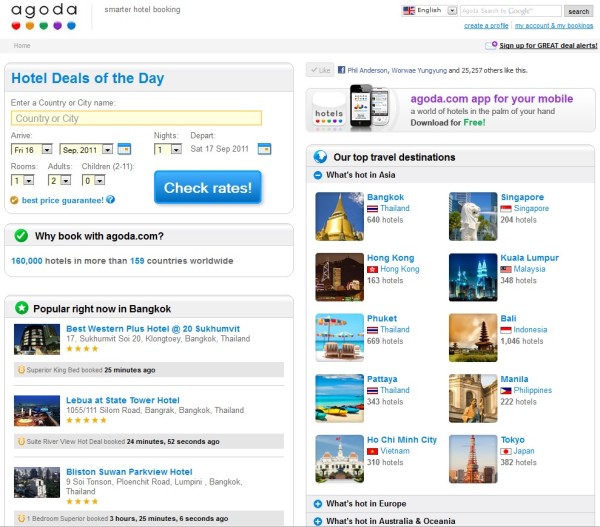The image size is (600, 527).
Task: Open the arrival date calendar icon
Action: [124, 149]
